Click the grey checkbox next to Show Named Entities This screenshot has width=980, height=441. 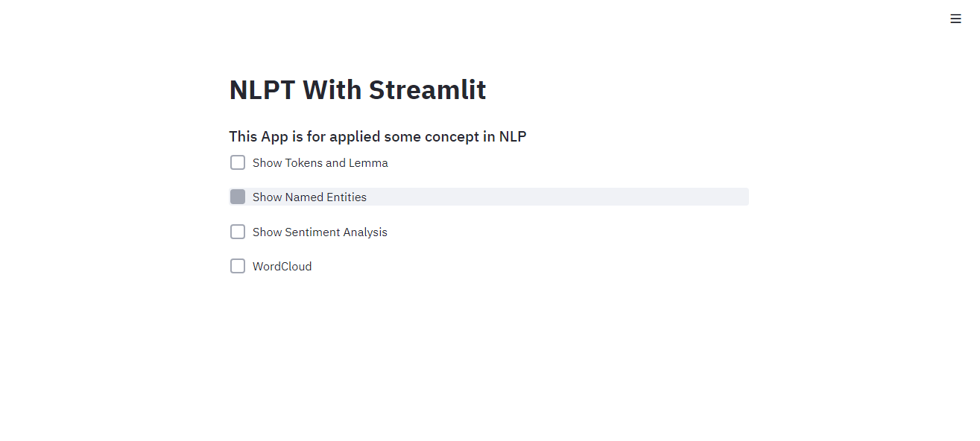click(x=238, y=197)
